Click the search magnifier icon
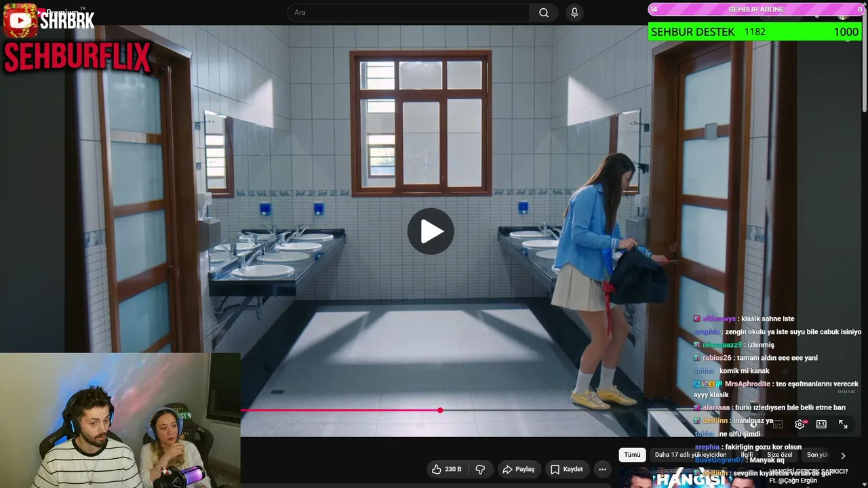Viewport: 868px width, 488px height. (x=544, y=13)
